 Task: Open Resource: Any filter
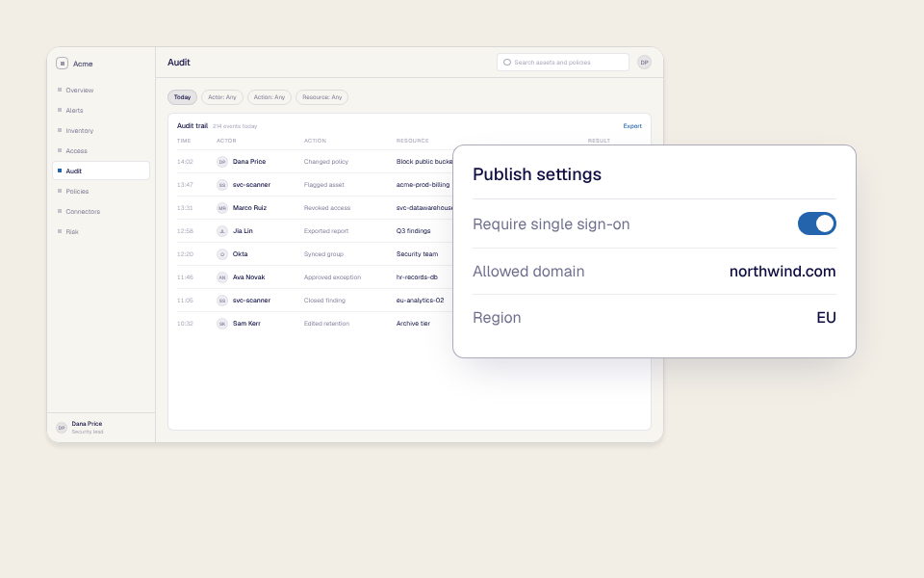pos(321,97)
